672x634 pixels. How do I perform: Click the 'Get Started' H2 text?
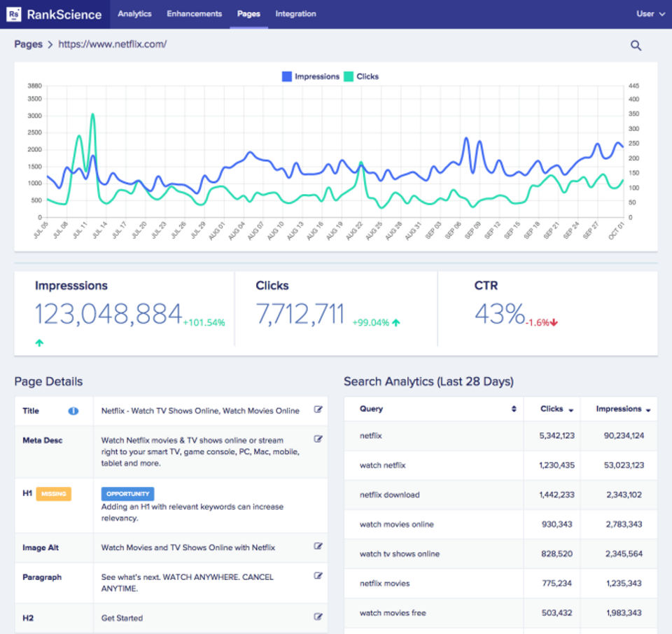[122, 618]
